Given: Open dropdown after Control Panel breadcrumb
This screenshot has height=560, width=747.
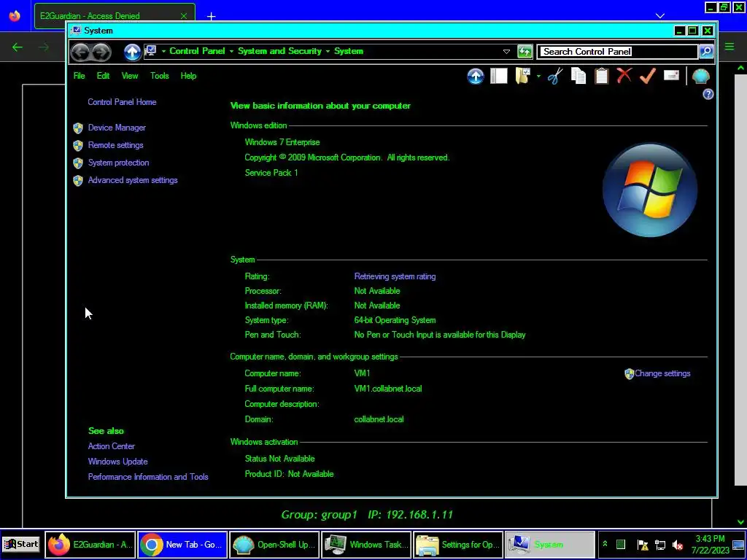Looking at the screenshot, I should click(x=231, y=51).
